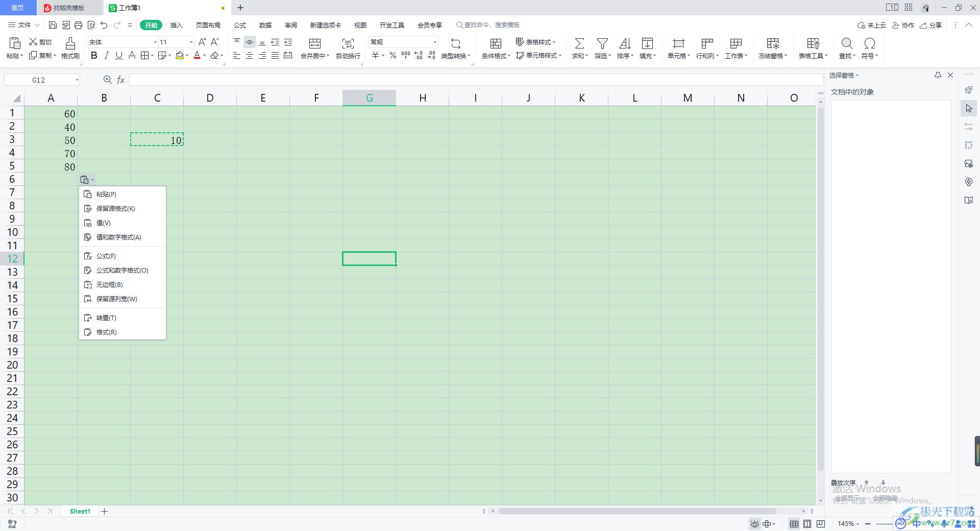
Task: Click the 剪切 cut button
Action: click(40, 42)
